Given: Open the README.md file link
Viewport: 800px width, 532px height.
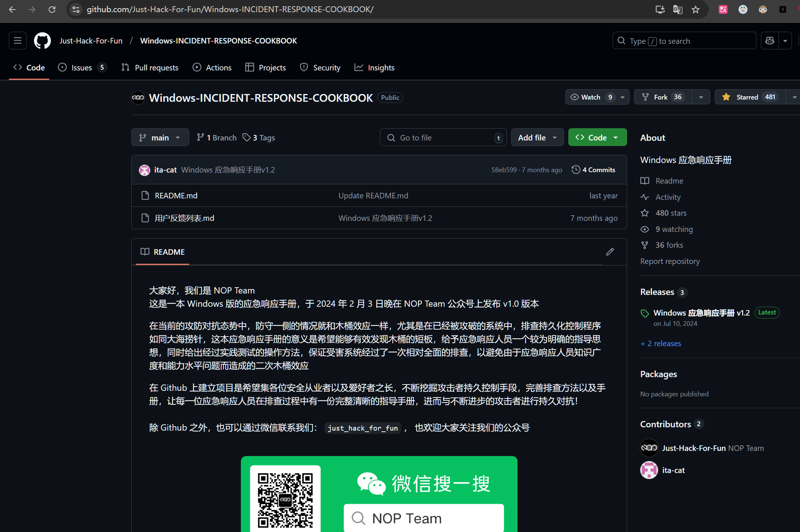Looking at the screenshot, I should pyautogui.click(x=176, y=196).
